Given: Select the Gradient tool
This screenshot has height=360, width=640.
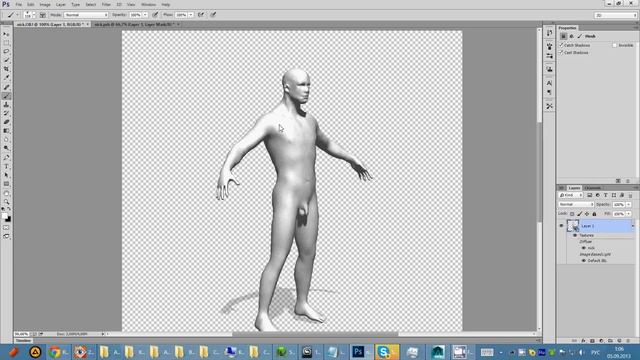Looking at the screenshot, I should 6,131.
